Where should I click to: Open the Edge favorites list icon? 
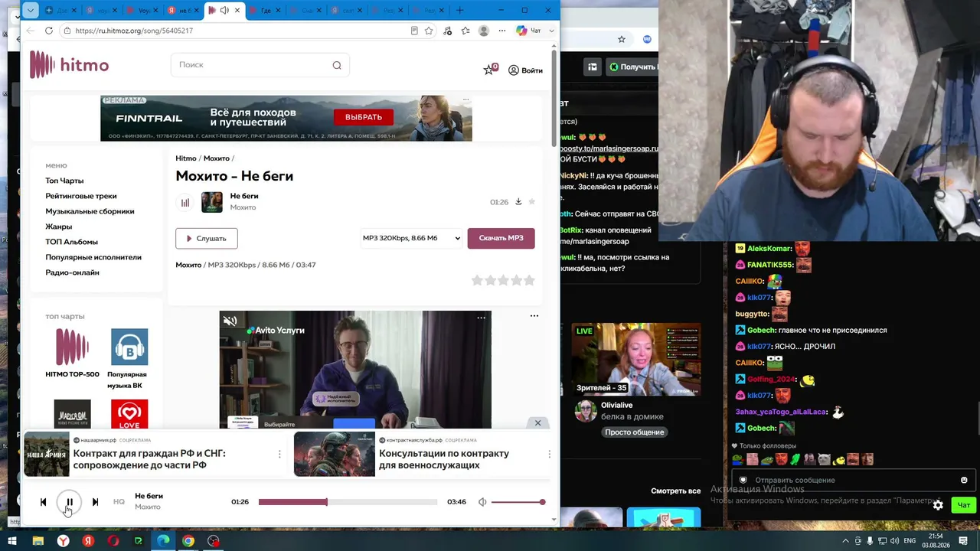click(x=465, y=31)
